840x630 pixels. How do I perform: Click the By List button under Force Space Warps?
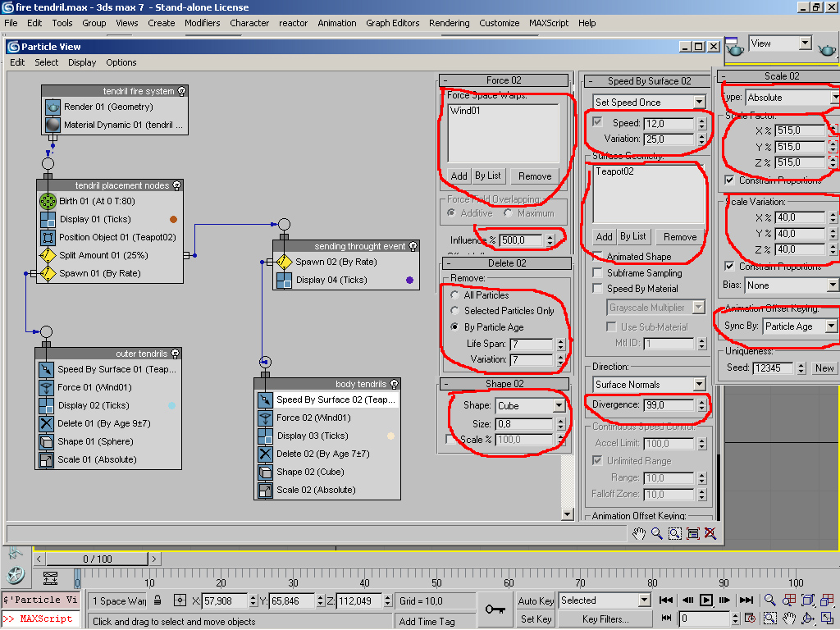pos(488,176)
